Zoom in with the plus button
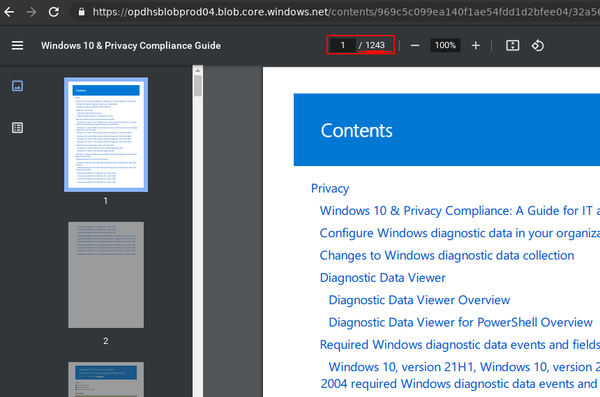Screen dimensions: 600x397 pyautogui.click(x=476, y=46)
